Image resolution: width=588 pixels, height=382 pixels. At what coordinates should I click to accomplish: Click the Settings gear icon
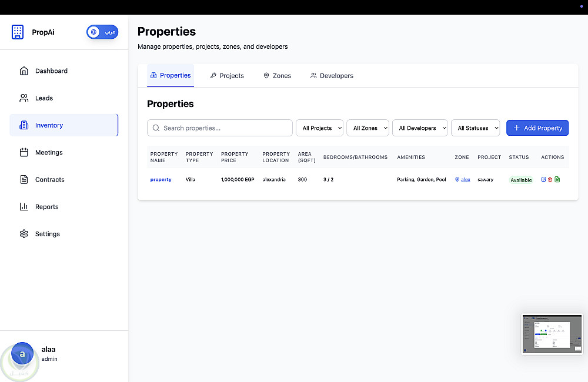[x=24, y=234]
